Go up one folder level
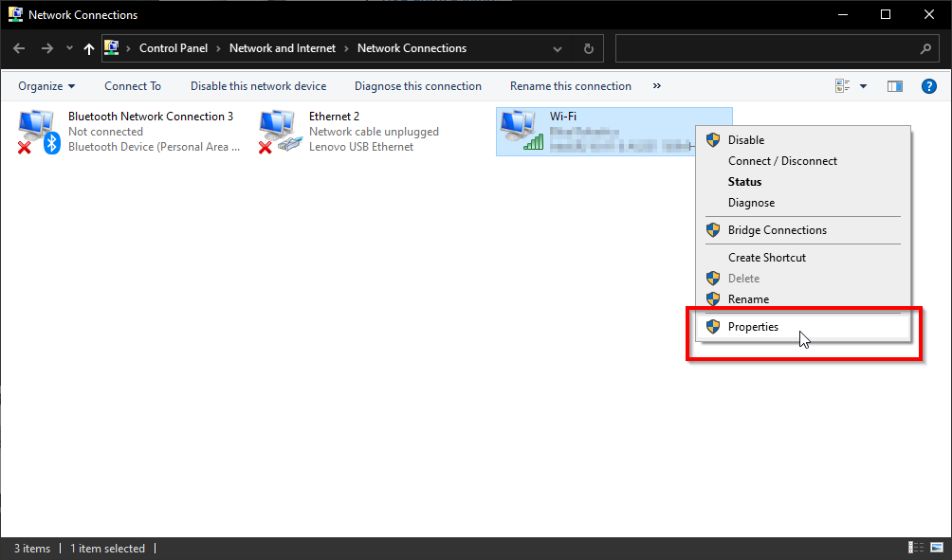Screen dimensions: 952x560 click(89, 48)
